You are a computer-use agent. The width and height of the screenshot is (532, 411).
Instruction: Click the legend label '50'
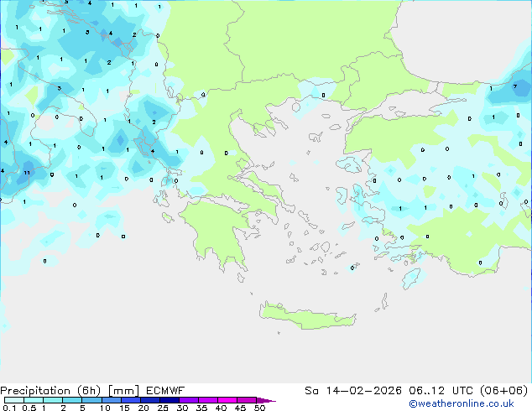click(x=259, y=408)
